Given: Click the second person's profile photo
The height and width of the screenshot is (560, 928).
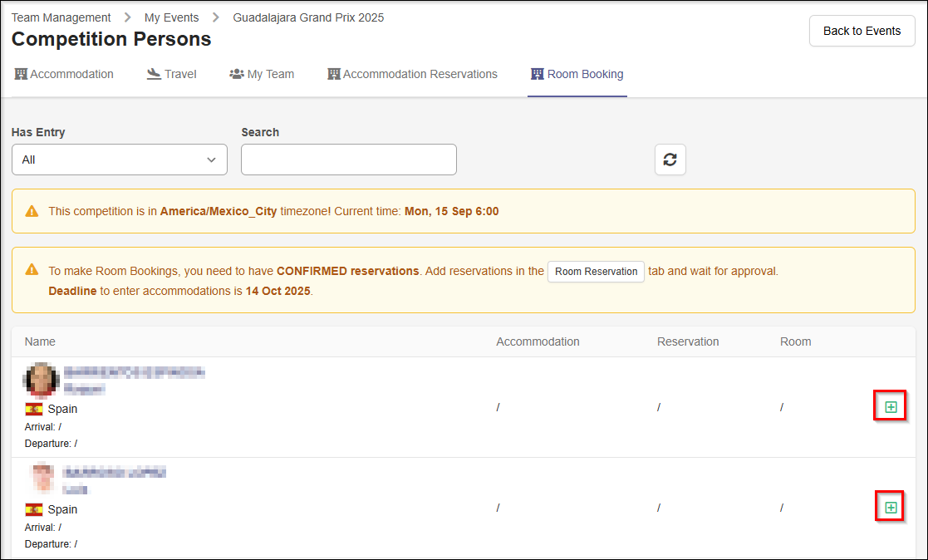Looking at the screenshot, I should pyautogui.click(x=42, y=479).
